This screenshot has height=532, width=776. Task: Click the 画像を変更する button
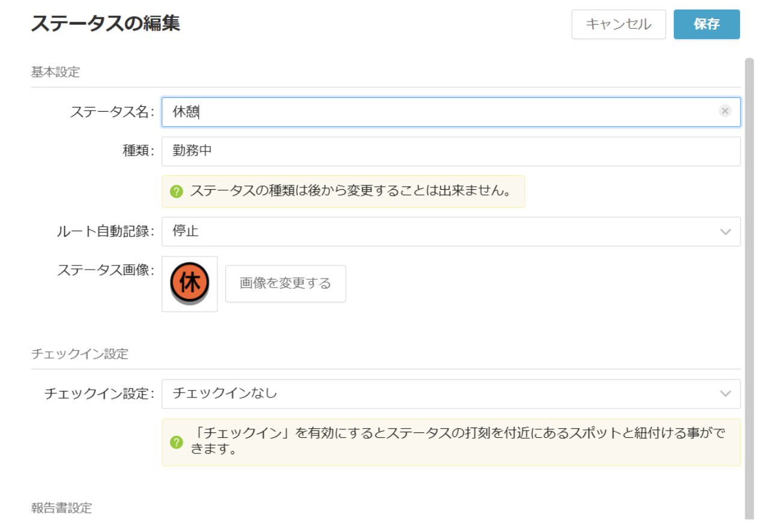point(285,283)
